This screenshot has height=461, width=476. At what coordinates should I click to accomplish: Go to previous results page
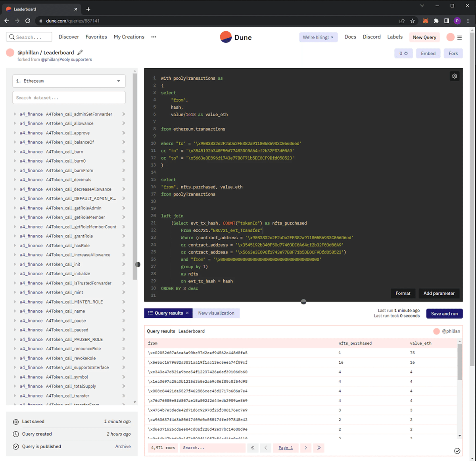(x=266, y=448)
